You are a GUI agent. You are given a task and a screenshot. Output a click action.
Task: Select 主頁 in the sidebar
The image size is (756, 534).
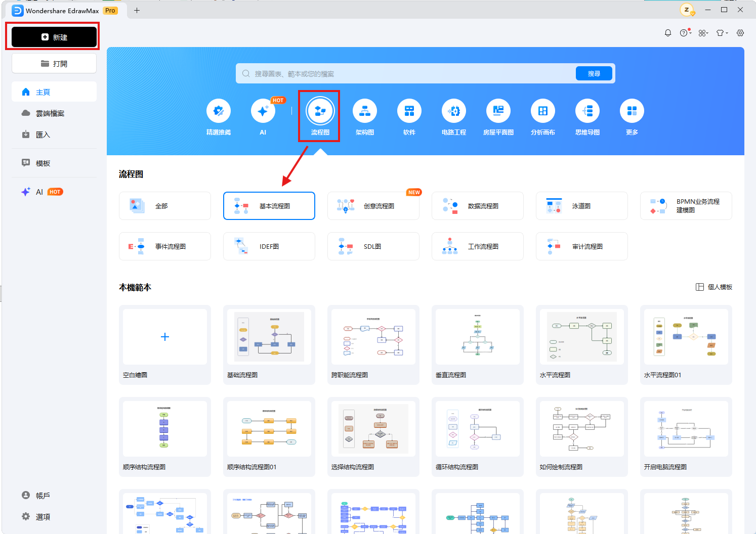coord(54,92)
